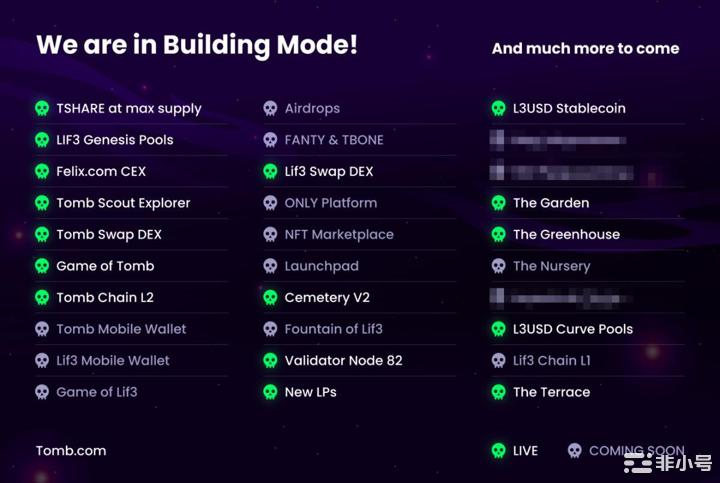Select the L3USD Curve Pools item
Viewport: 720px width, 483px height.
(573, 329)
